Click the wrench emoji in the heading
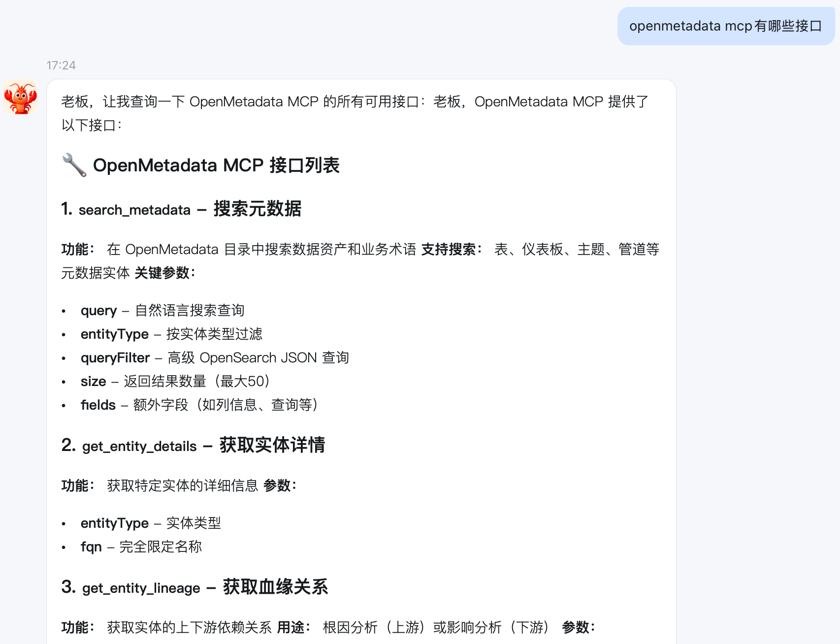This screenshot has height=644, width=840. click(74, 165)
